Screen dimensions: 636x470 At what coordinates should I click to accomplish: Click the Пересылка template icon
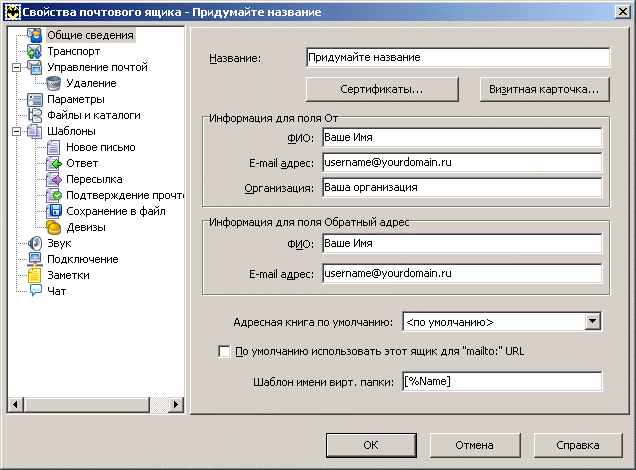coord(54,179)
